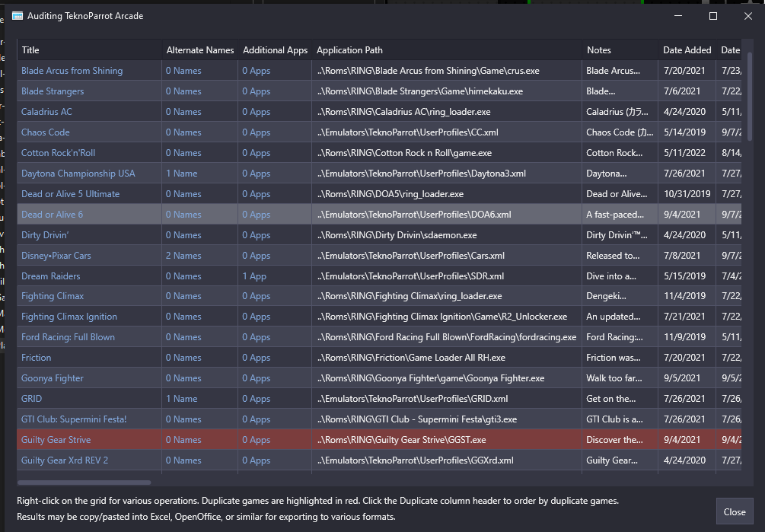Sort by Date Added column header

(687, 49)
